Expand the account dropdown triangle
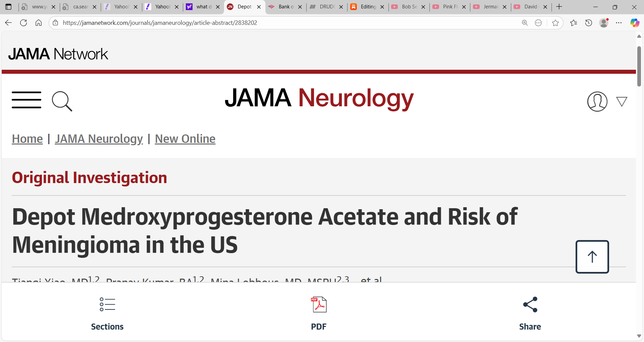This screenshot has width=644, height=342. (622, 102)
